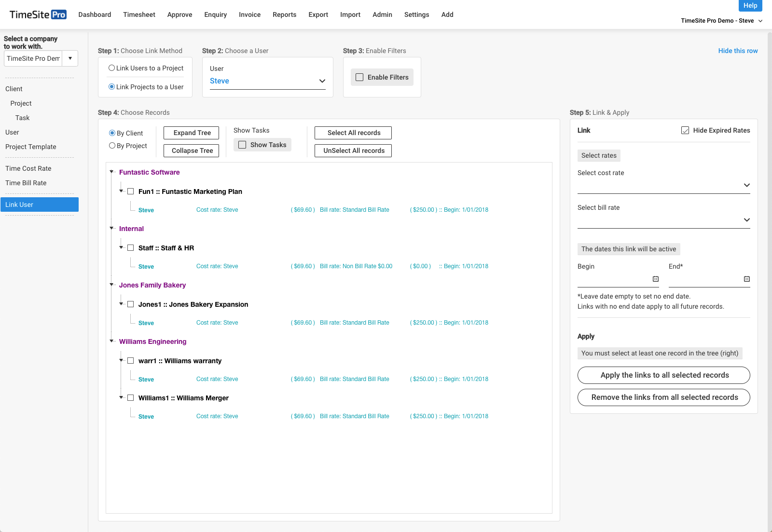Screen dimensions: 772x532
Task: Open the Settings menu
Action: [416, 14]
